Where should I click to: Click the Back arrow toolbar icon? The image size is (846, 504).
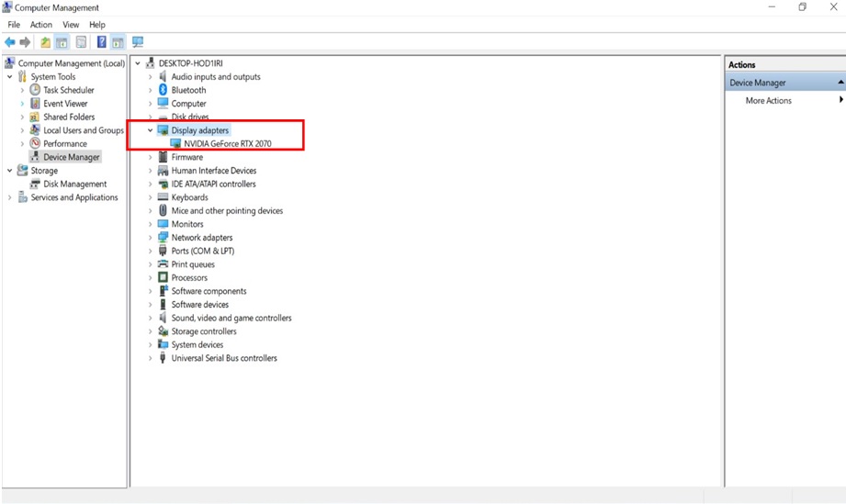coord(10,42)
